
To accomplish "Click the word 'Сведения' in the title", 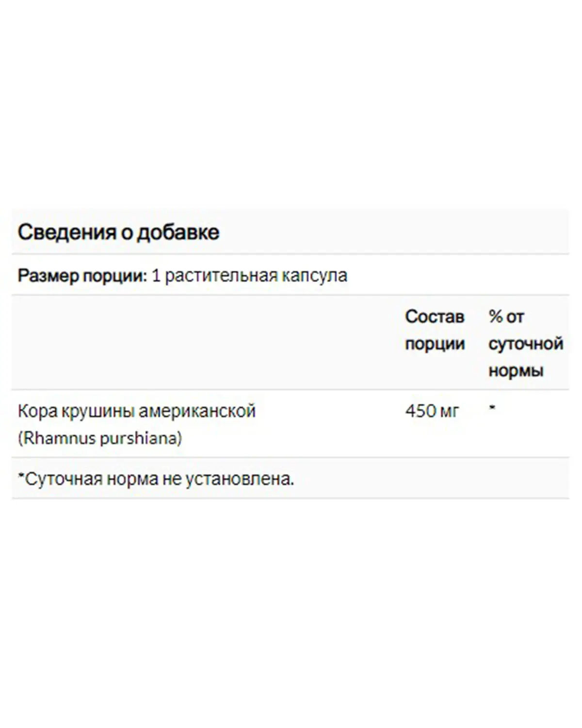I will click(x=67, y=232).
